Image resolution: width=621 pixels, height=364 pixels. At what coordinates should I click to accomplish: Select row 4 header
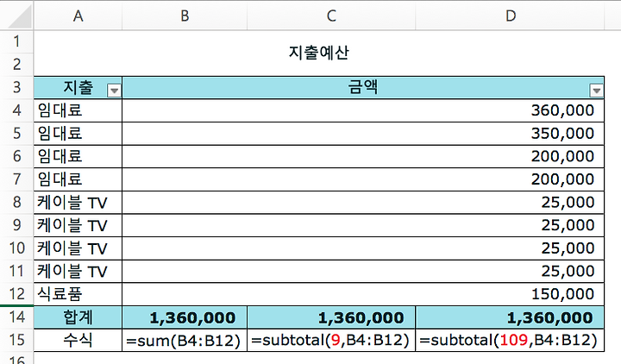pyautogui.click(x=16, y=110)
